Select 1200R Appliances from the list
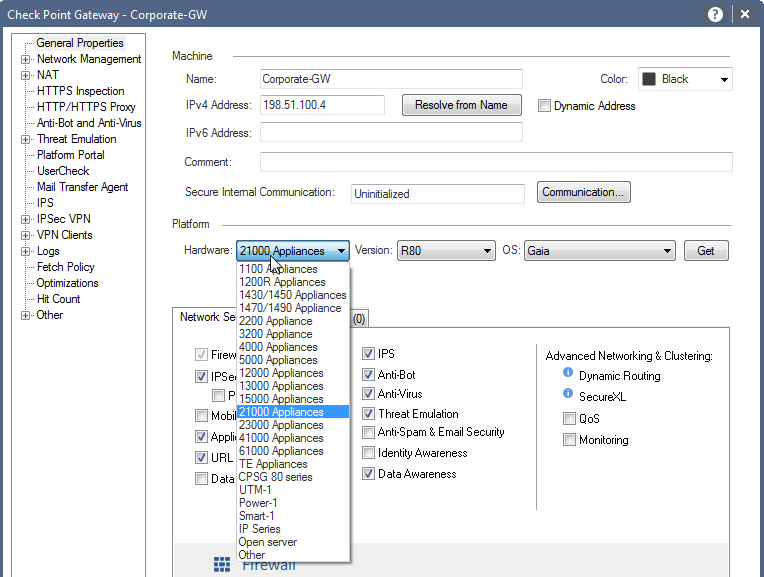The height and width of the screenshot is (577, 764). (293, 282)
